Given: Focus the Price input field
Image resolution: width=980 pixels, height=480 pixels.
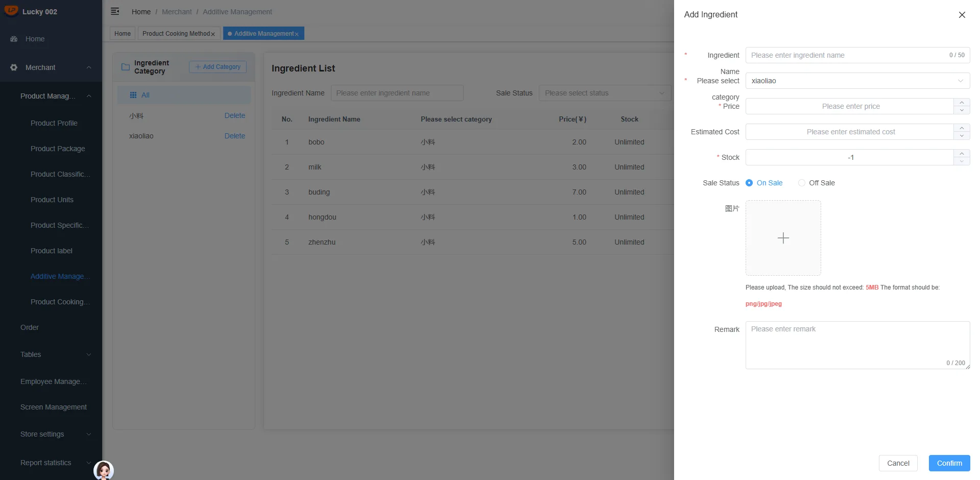Looking at the screenshot, I should [x=850, y=106].
